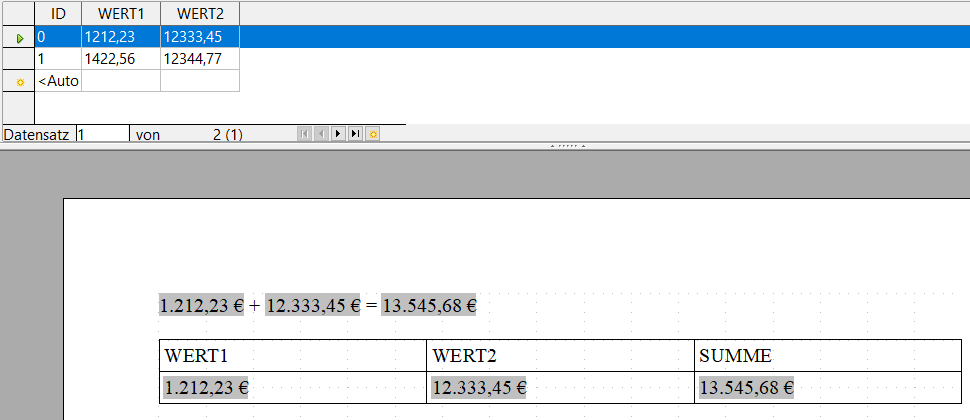The width and height of the screenshot is (970, 420).
Task: Select cell 12344,77 in grid
Action: (200, 59)
